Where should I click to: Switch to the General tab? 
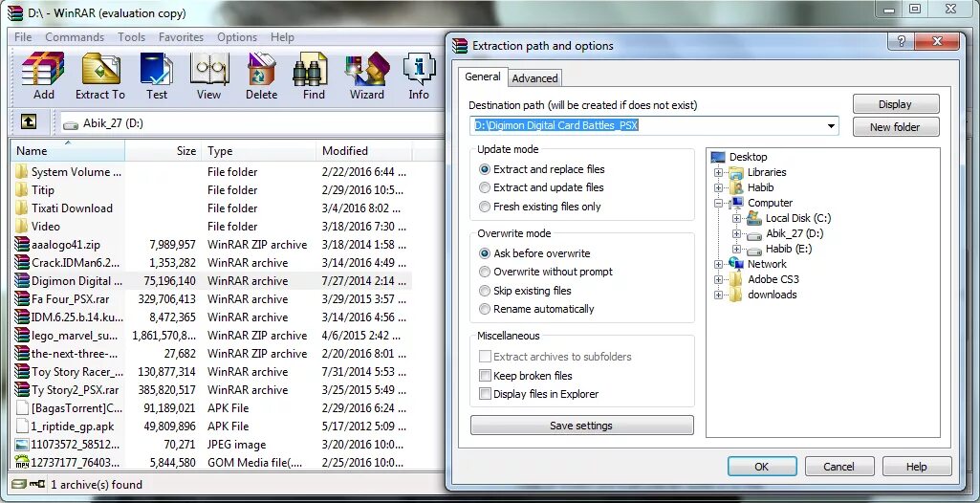(x=483, y=77)
